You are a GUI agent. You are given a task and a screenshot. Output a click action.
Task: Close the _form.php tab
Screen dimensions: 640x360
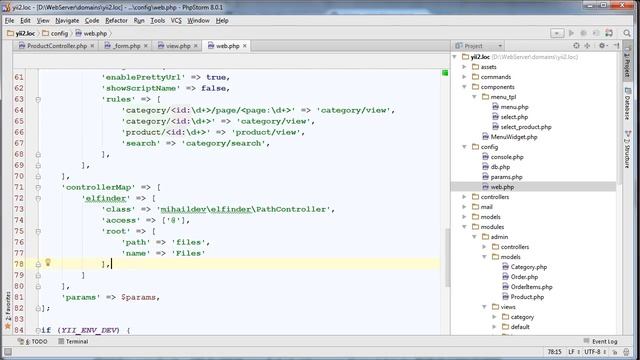click(x=146, y=46)
